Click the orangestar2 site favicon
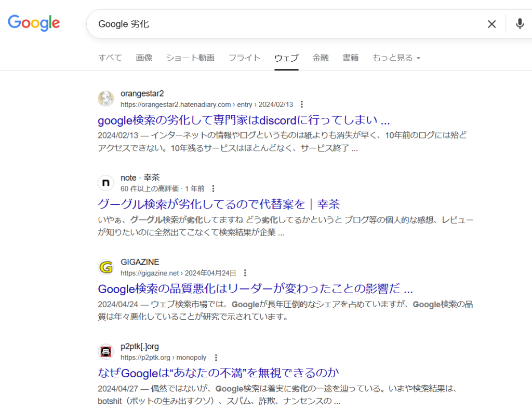The image size is (532, 410). coord(106,99)
